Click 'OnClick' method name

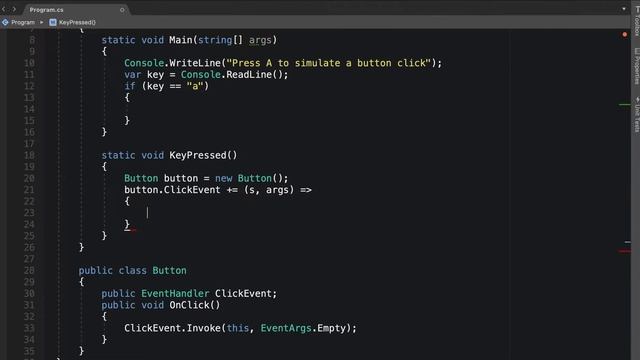189,305
